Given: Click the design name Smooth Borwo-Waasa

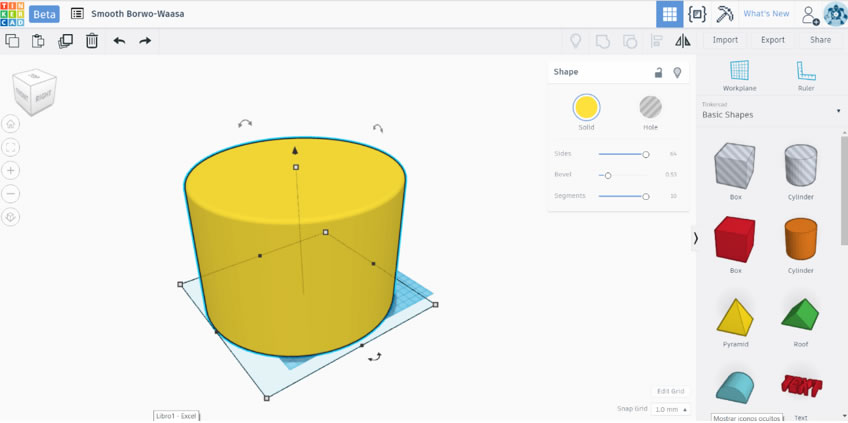Looking at the screenshot, I should click(138, 14).
